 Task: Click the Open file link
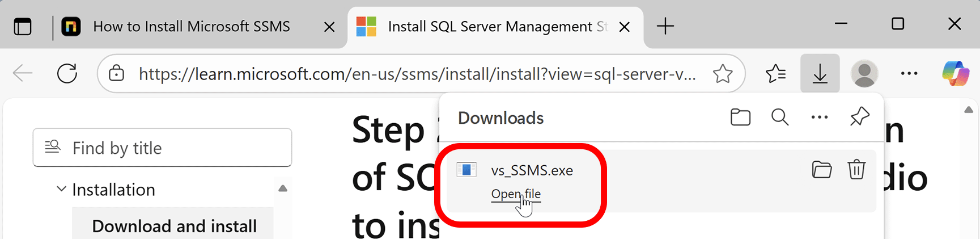516,194
